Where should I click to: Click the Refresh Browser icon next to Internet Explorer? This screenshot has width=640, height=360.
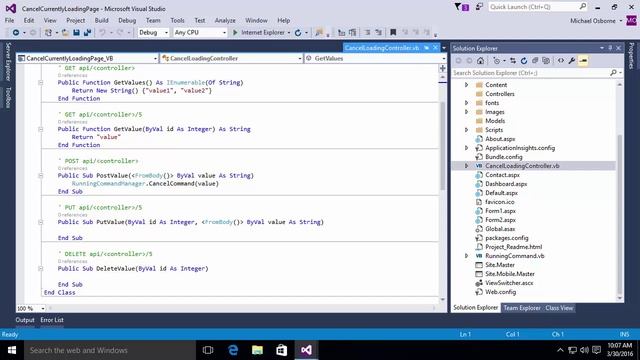(x=298, y=33)
